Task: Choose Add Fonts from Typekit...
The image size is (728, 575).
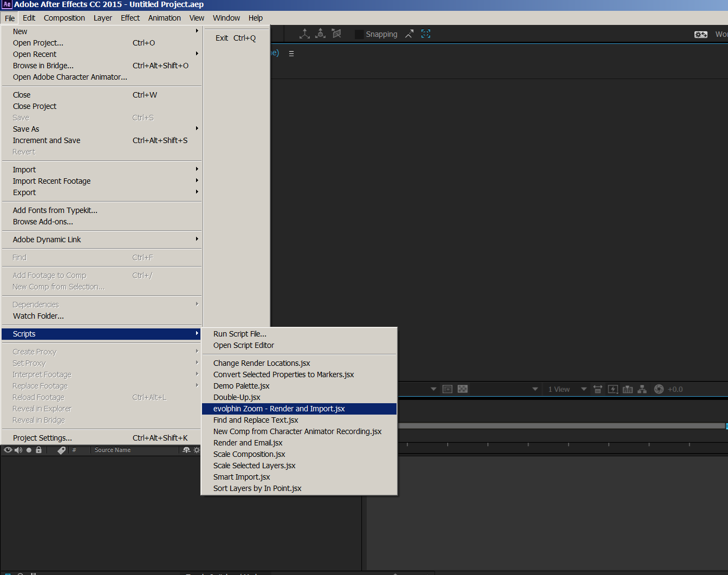Action: click(101, 210)
